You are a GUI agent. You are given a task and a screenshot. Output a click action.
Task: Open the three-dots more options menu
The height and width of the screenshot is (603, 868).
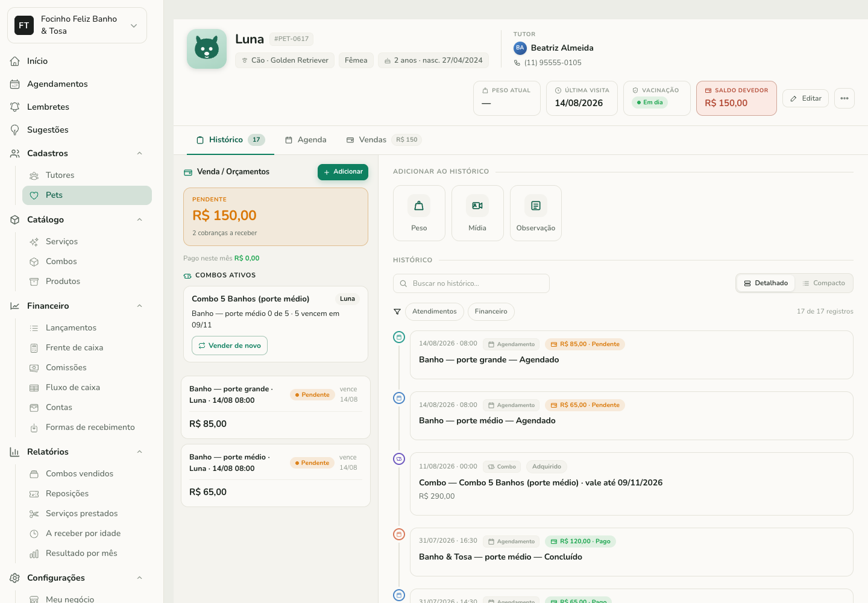844,98
